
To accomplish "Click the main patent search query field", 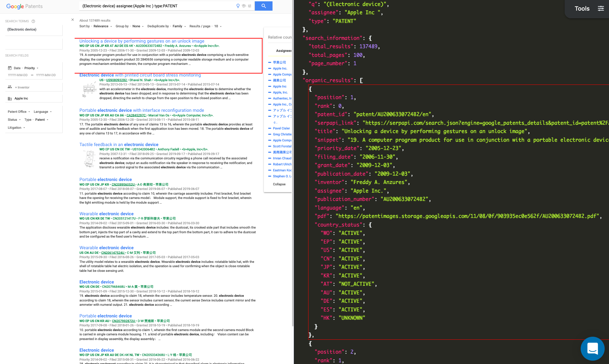I will (x=157, y=6).
